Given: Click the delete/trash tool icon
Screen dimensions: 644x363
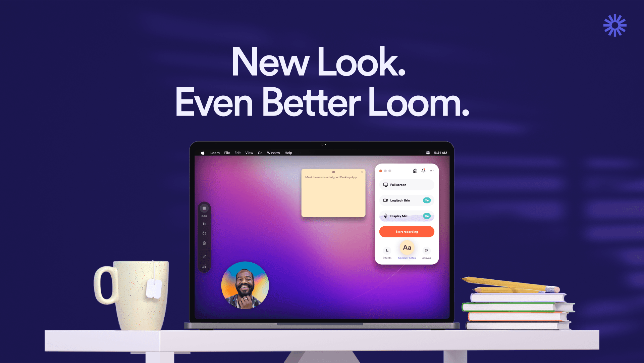Looking at the screenshot, I should (204, 243).
